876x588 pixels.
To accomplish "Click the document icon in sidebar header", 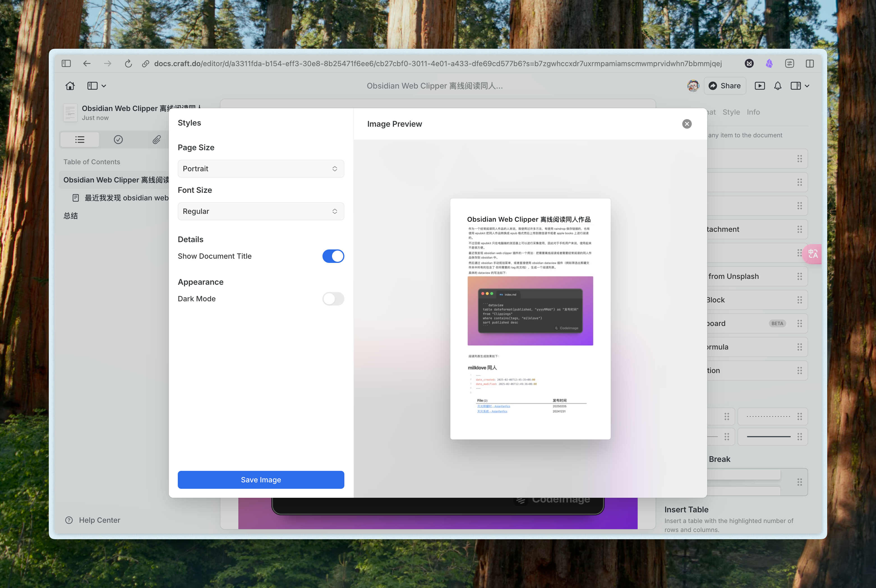I will click(70, 112).
